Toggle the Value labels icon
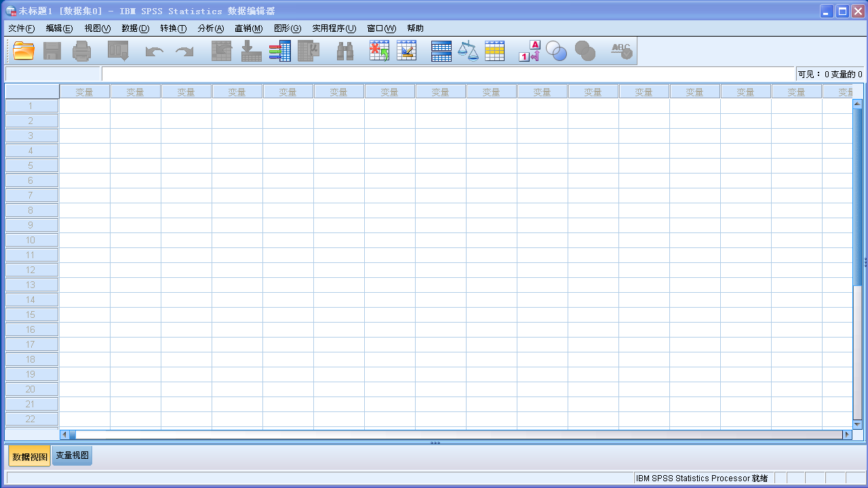 530,51
